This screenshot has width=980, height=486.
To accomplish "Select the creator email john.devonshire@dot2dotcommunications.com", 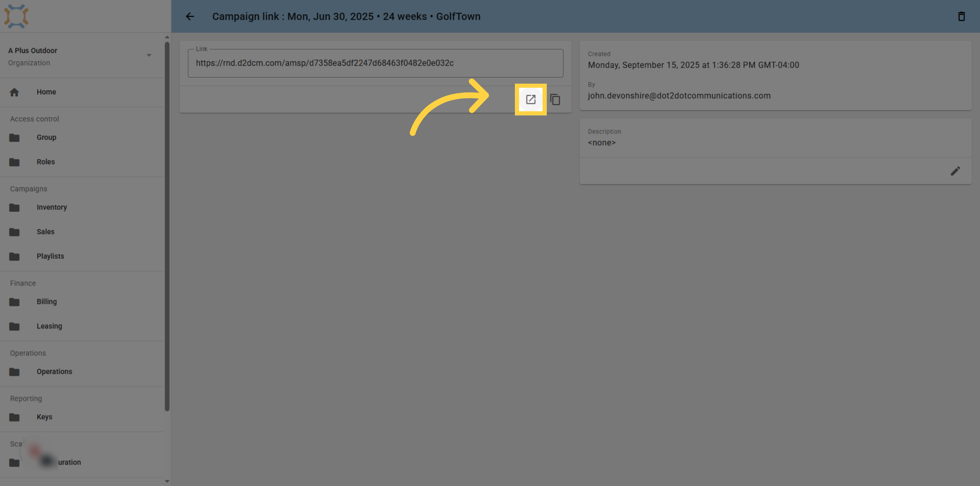I will (x=679, y=96).
